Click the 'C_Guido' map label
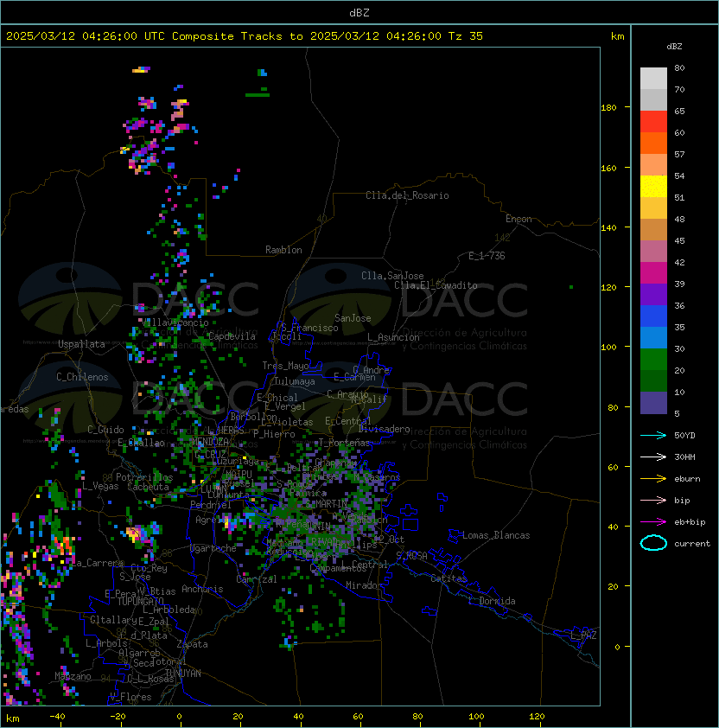 tap(105, 430)
